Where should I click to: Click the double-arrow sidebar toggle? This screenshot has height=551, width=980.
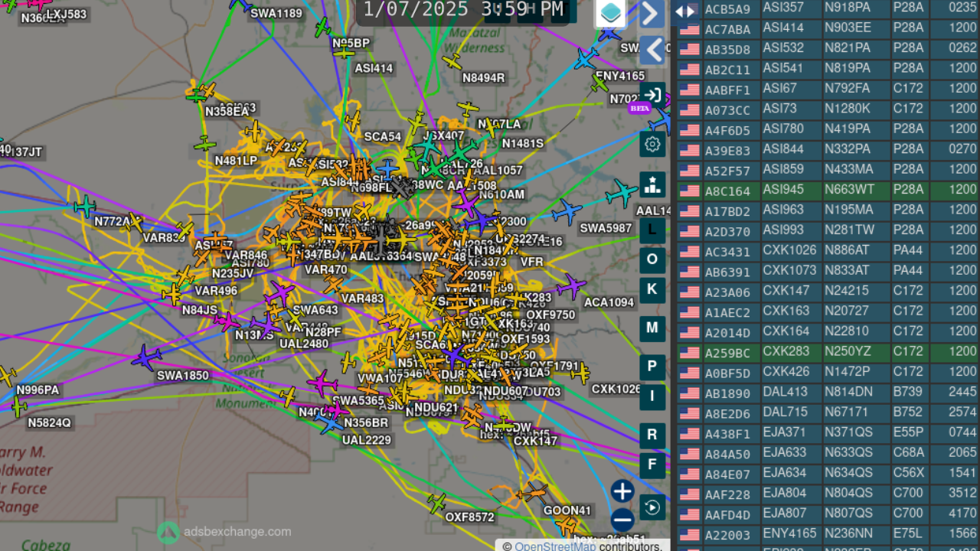[x=684, y=11]
